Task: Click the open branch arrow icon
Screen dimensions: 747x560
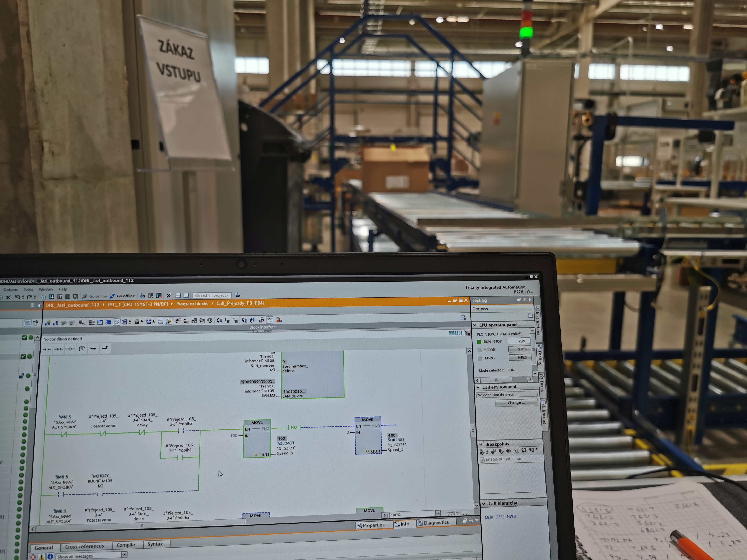Action: tap(93, 348)
